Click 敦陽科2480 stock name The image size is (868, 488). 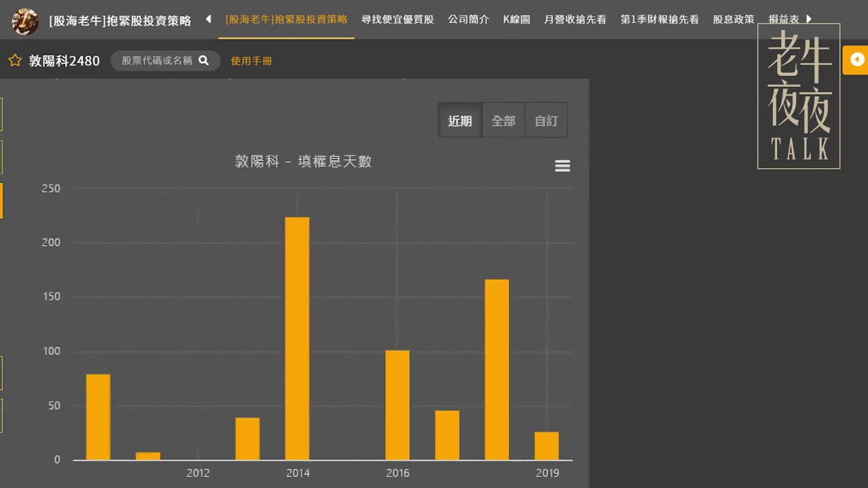pyautogui.click(x=64, y=61)
